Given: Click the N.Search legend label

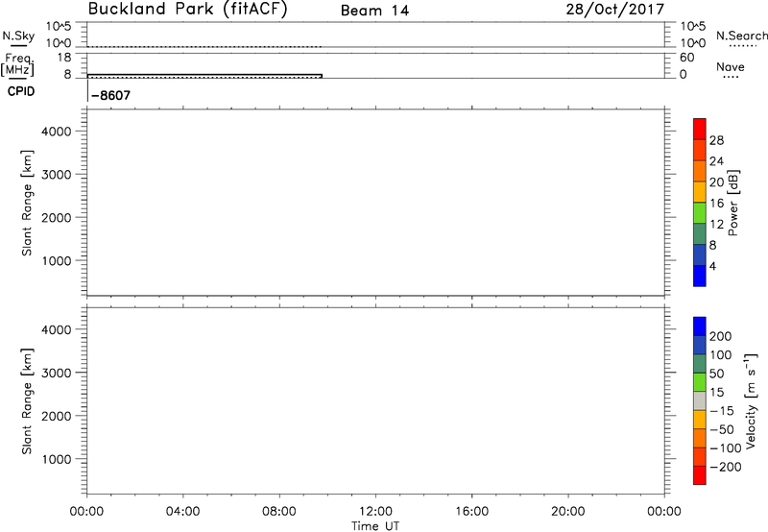Looking at the screenshot, I should tap(741, 36).
